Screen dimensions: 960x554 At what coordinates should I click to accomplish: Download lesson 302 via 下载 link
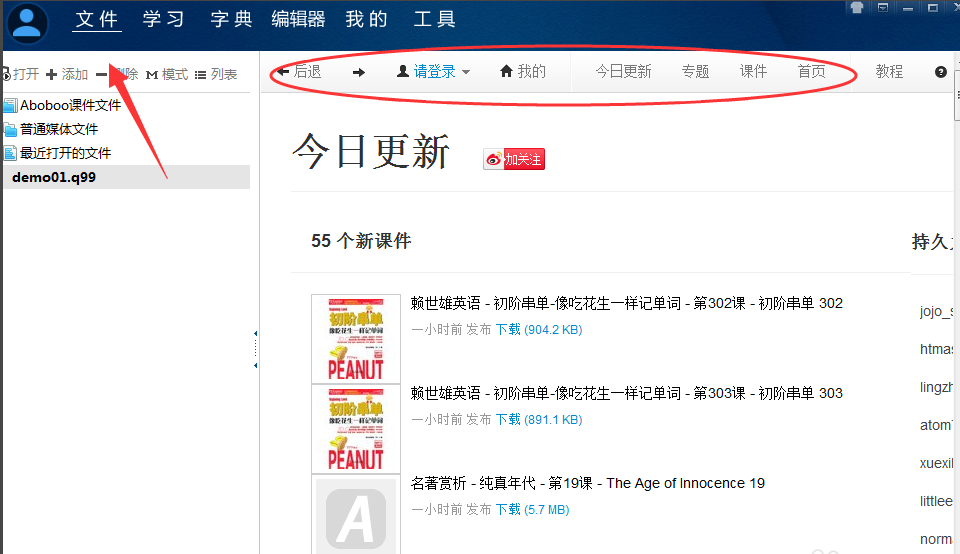508,329
